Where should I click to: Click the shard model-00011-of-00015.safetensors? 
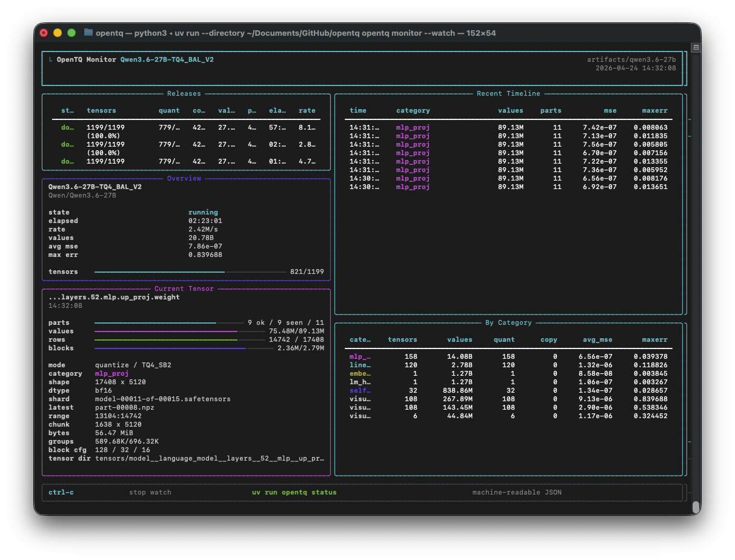click(163, 399)
